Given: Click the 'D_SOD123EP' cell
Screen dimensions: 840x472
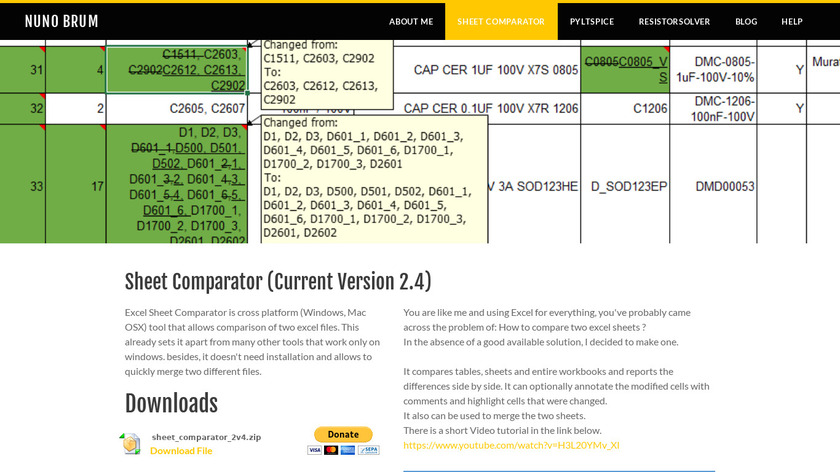Looking at the screenshot, I should [x=625, y=186].
